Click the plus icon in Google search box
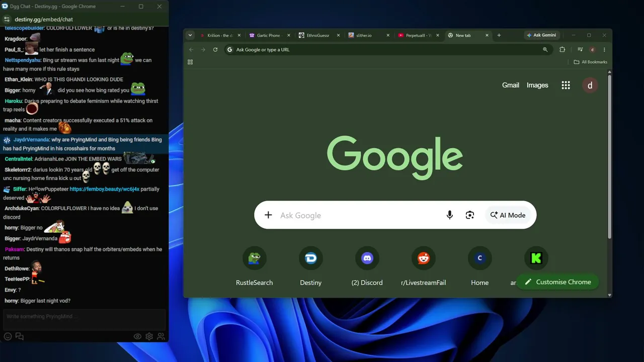This screenshot has height=362, width=644. tap(268, 215)
